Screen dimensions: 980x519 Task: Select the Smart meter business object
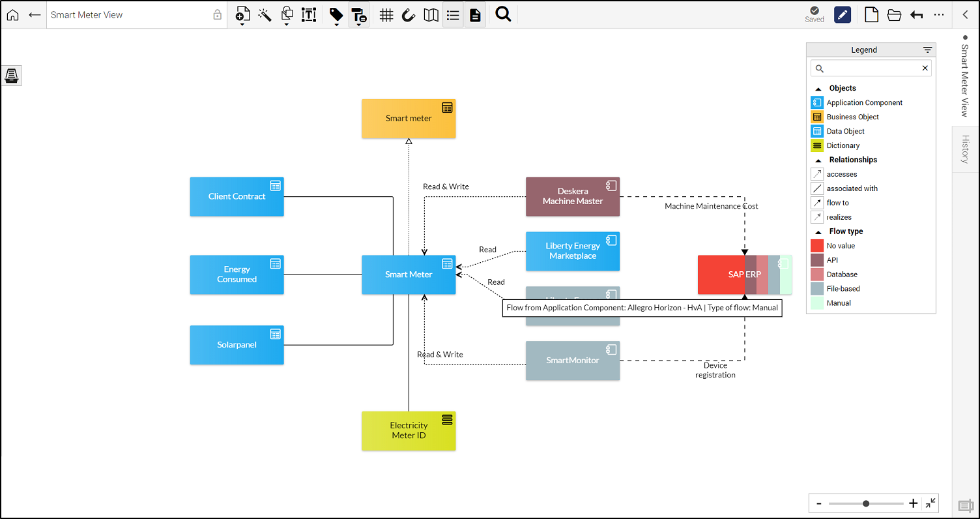[409, 119]
